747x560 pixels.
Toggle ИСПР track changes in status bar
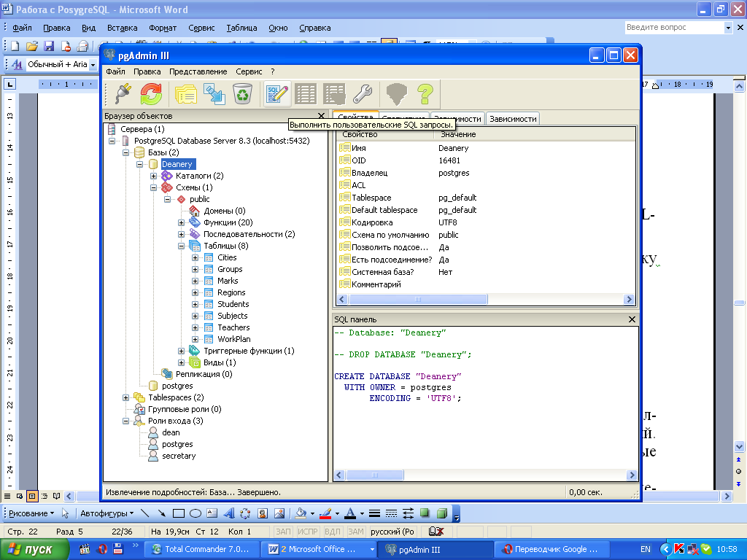[307, 532]
